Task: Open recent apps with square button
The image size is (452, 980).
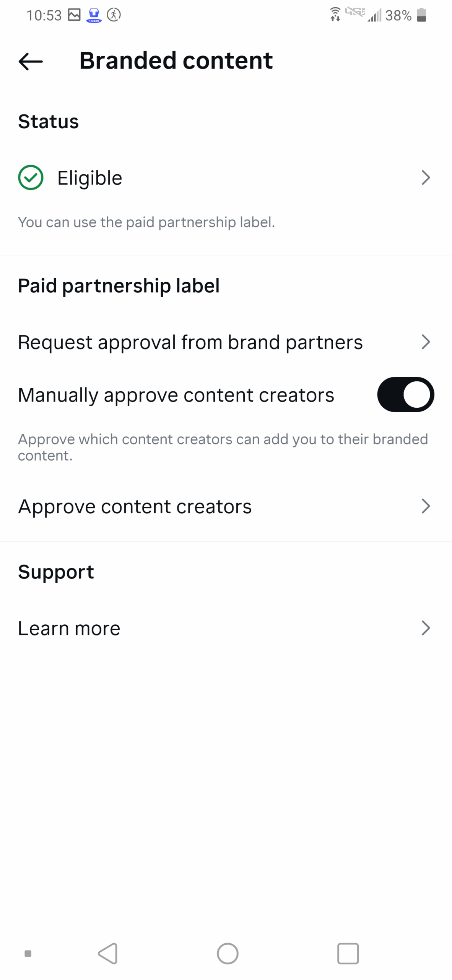Action: coord(348,953)
